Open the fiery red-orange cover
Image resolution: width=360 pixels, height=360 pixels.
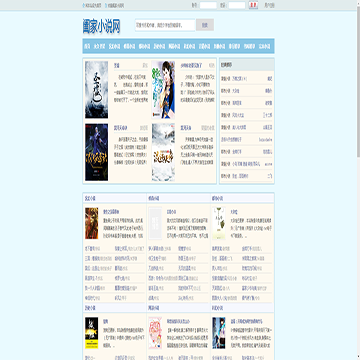point(92,223)
